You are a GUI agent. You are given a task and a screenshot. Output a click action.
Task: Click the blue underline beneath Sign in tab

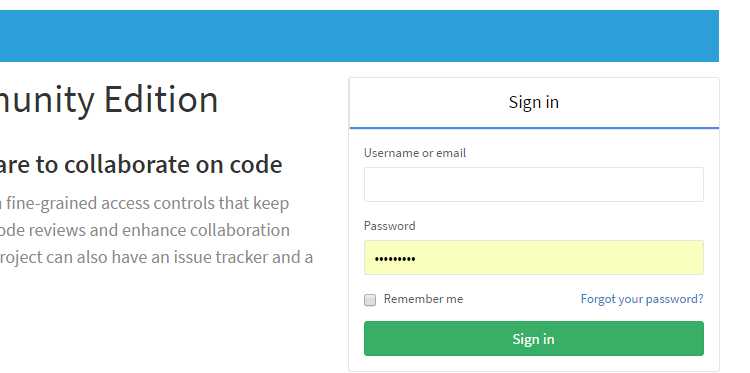click(x=534, y=128)
